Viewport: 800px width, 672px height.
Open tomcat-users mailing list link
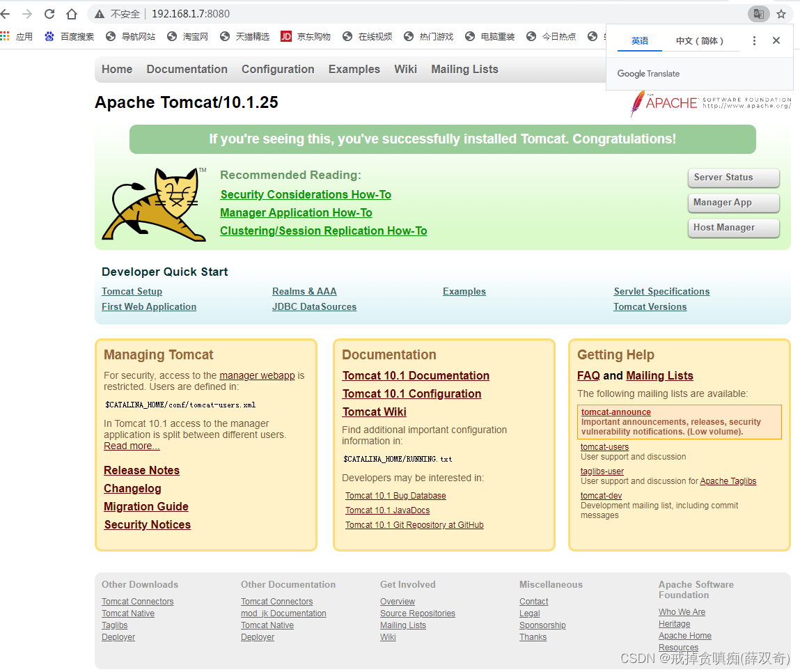coord(604,447)
